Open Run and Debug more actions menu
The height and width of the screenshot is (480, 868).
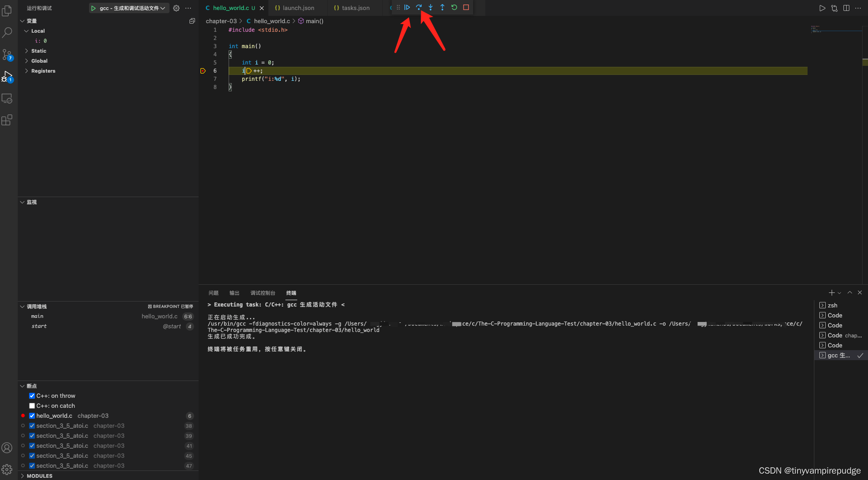[x=188, y=8]
